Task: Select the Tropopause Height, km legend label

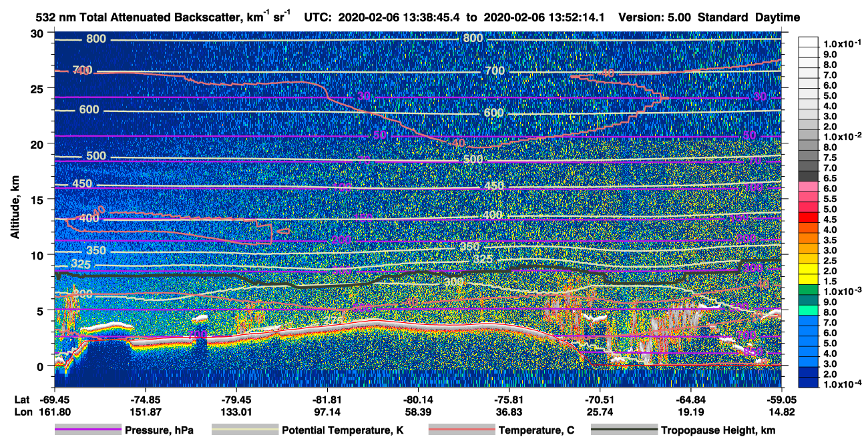Action: 718,430
